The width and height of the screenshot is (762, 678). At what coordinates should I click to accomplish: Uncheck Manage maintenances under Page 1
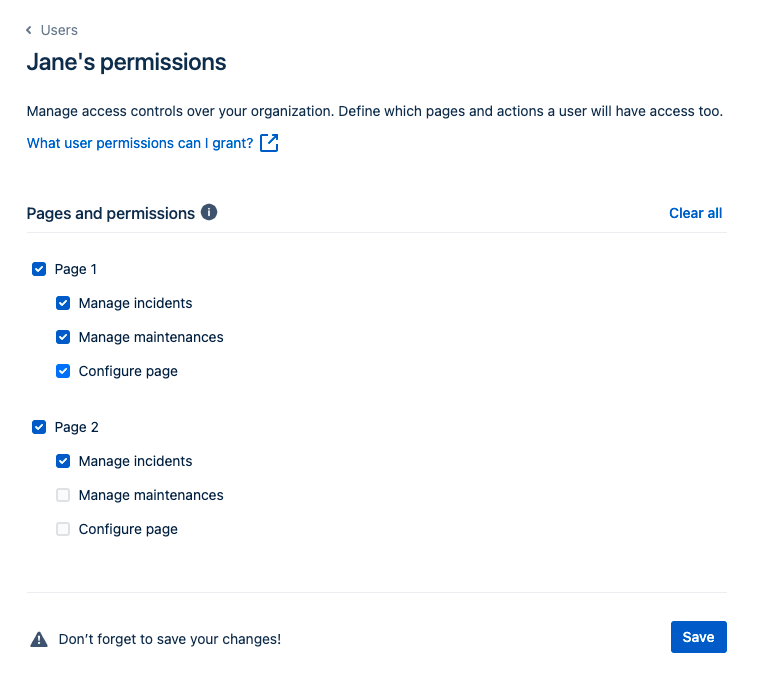[x=63, y=337]
